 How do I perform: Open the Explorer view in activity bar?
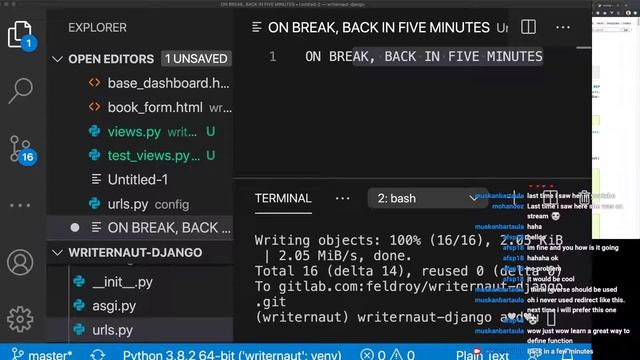point(20,34)
